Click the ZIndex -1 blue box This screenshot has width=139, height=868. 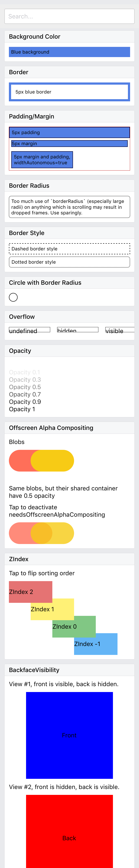96,644
